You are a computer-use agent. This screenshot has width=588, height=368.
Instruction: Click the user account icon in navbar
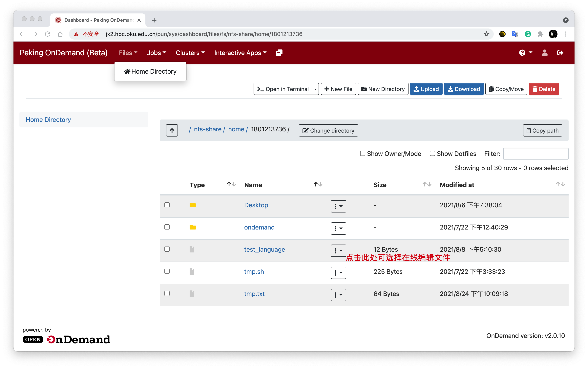pyautogui.click(x=545, y=53)
